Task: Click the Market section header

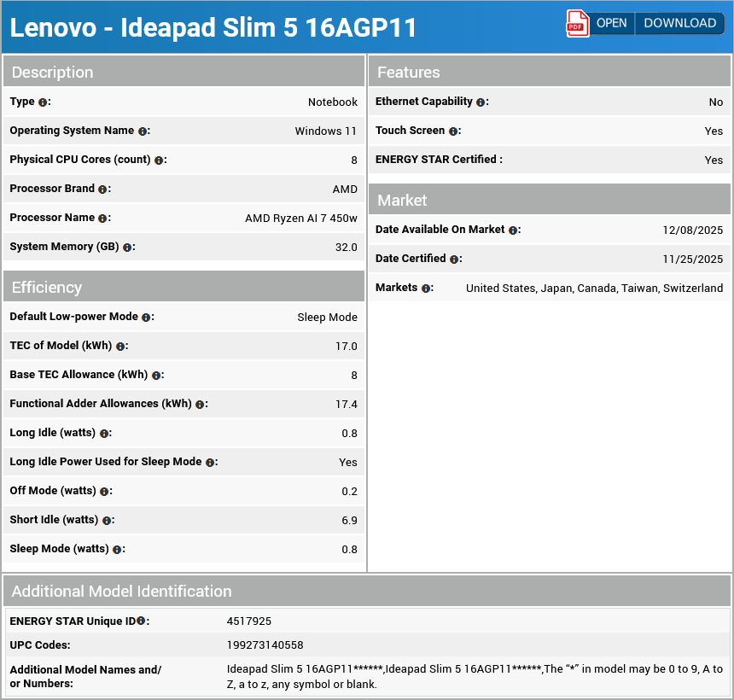Action: point(550,200)
